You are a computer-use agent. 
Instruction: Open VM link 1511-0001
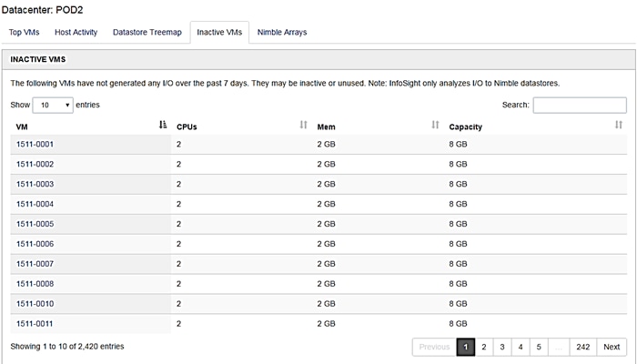pyautogui.click(x=35, y=144)
